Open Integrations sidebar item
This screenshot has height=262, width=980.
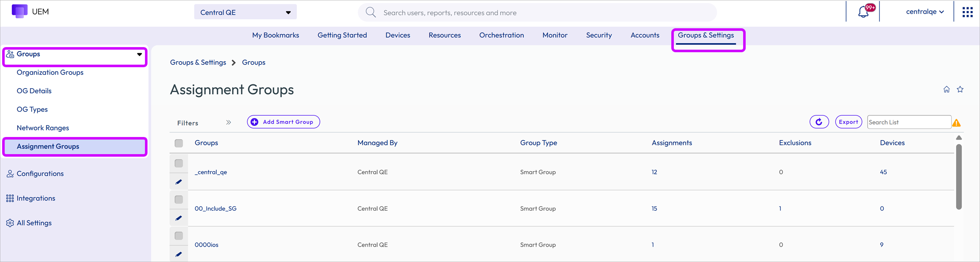(36, 198)
